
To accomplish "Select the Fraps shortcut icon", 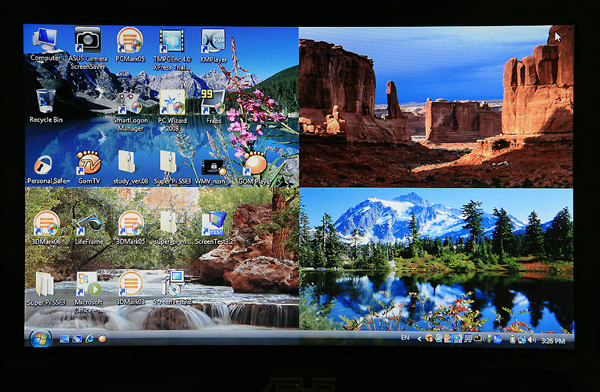I will pyautogui.click(x=213, y=102).
